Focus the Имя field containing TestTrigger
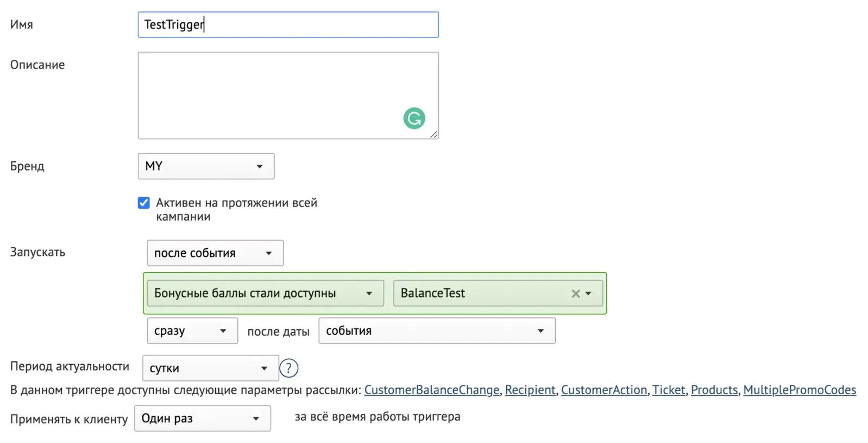Screen dimensions: 868x443 288,25
